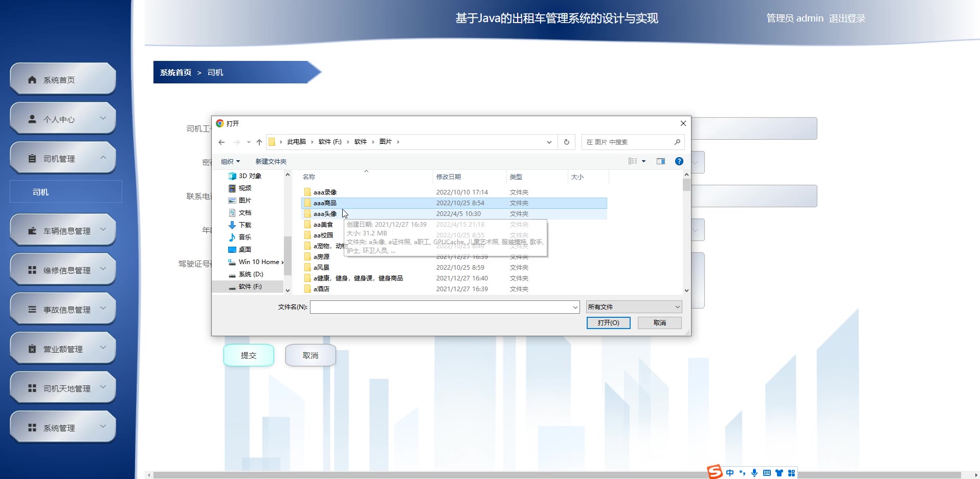Open the 视频 location in navigation pane

tap(244, 188)
